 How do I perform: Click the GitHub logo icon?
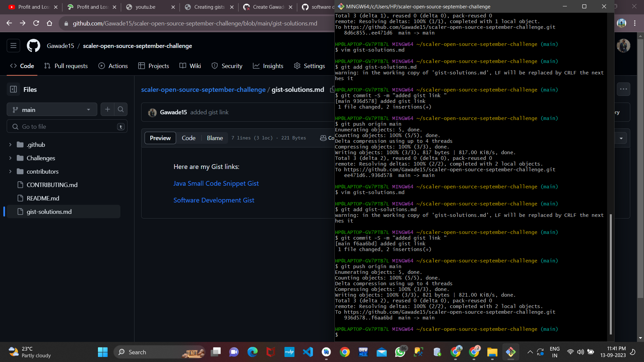(33, 46)
